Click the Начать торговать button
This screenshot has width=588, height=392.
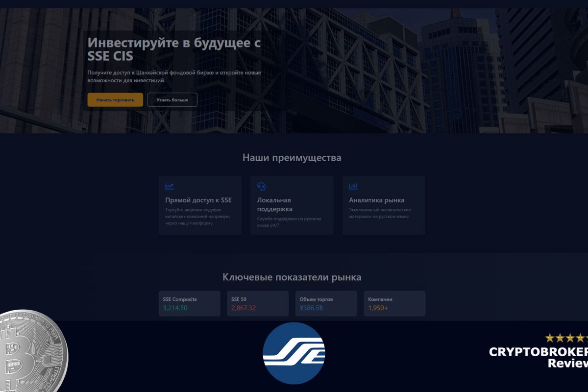(x=115, y=99)
